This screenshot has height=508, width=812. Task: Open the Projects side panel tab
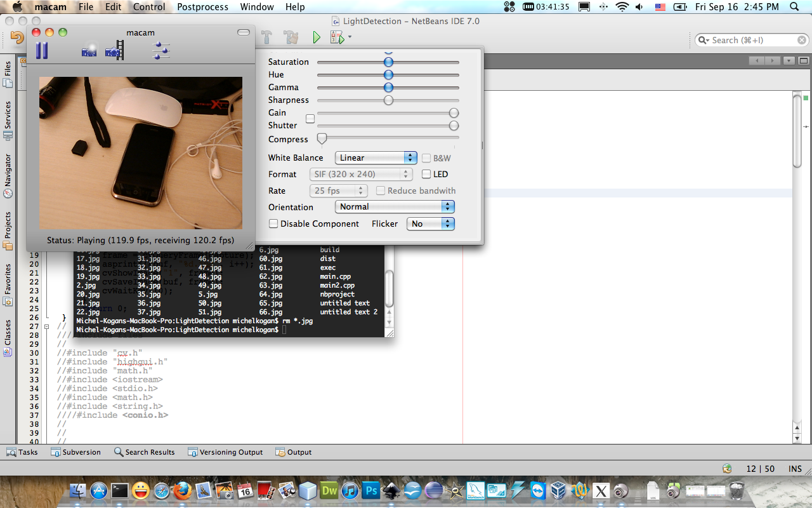(8, 231)
